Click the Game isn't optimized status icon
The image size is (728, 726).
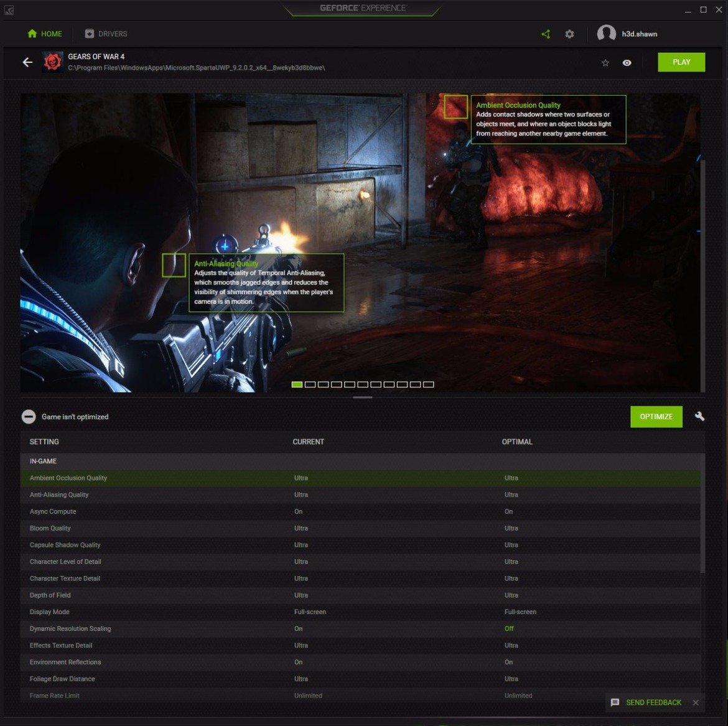tap(29, 416)
